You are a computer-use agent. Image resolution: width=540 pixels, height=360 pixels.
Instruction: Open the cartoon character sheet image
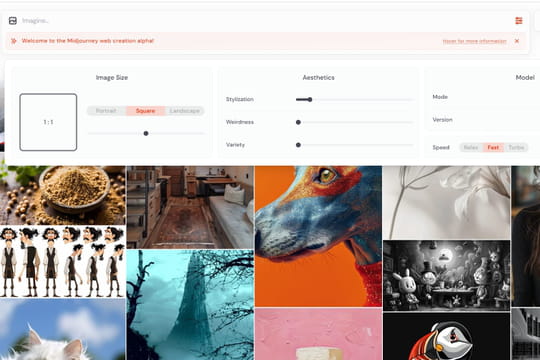pyautogui.click(x=63, y=261)
